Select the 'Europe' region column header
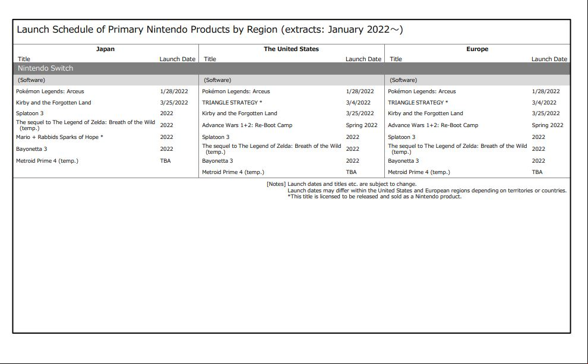The height and width of the screenshot is (364, 588). pos(477,49)
